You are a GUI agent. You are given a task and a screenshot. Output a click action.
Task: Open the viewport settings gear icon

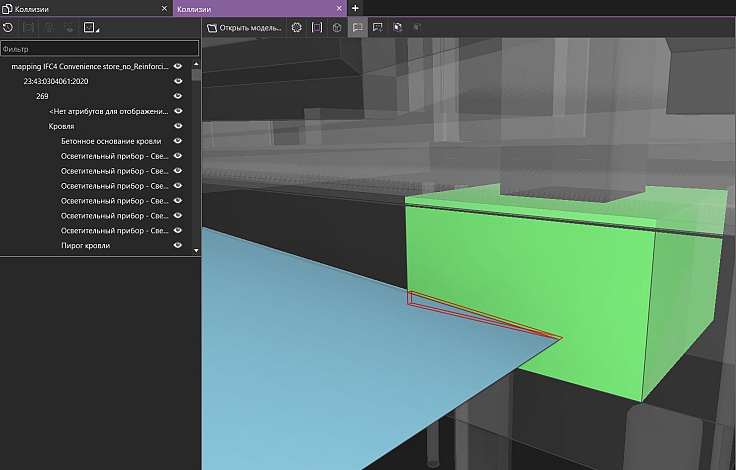pos(296,28)
